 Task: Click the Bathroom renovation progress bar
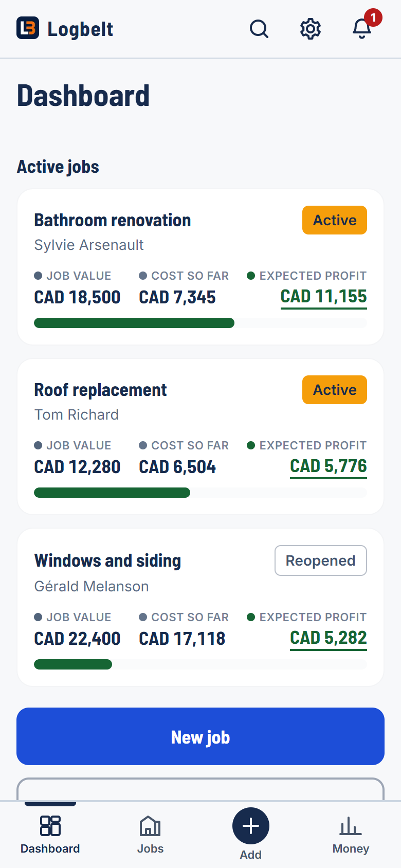[x=200, y=323]
